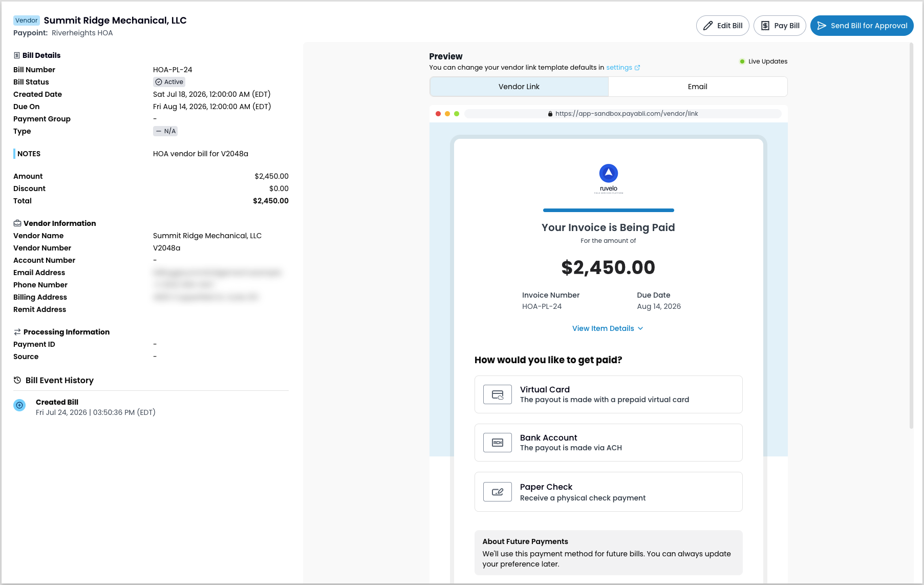Click the blue progress bar under ruvelo logo
Viewport: 924px width, 585px height.
point(609,210)
